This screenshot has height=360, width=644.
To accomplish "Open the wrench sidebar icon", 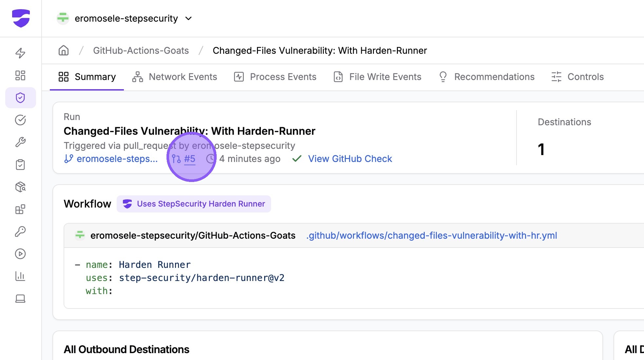I will [20, 142].
